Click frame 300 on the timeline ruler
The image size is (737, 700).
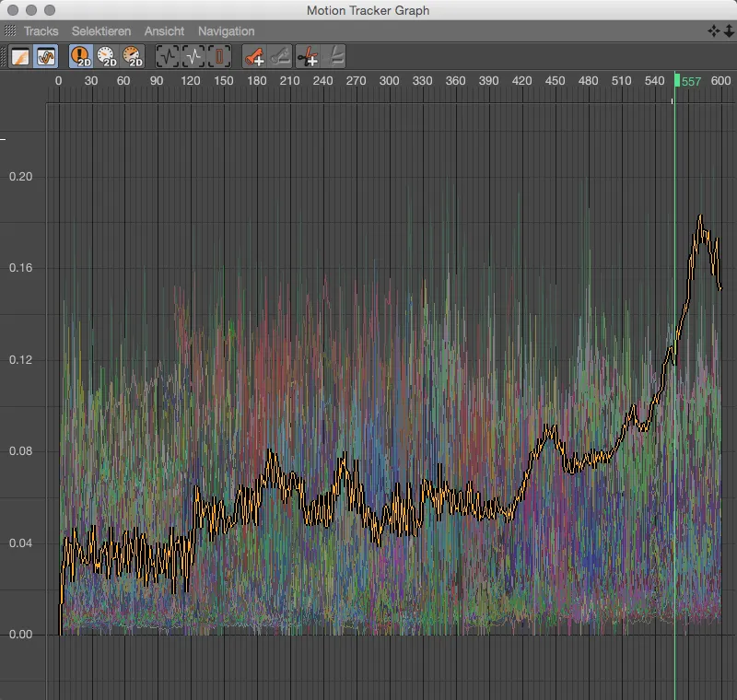pos(389,81)
